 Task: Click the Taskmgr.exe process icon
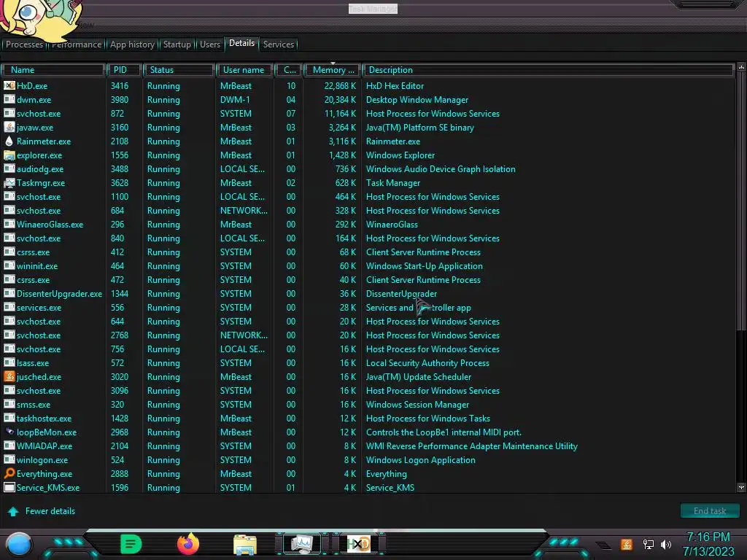(9, 182)
